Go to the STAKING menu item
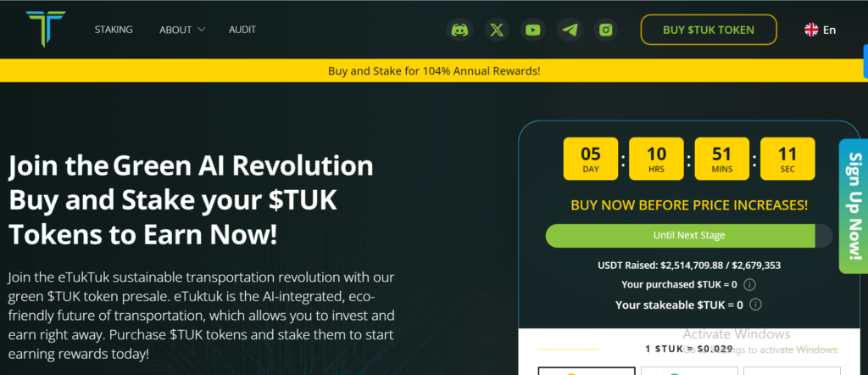 pos(114,30)
